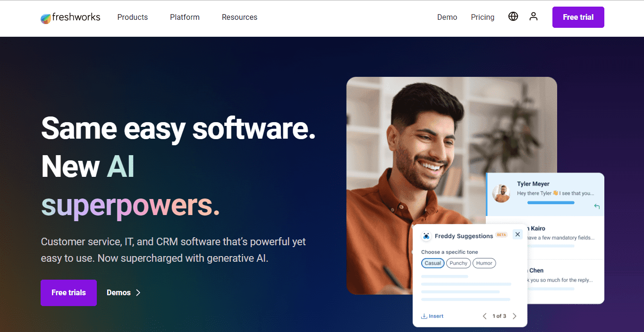The width and height of the screenshot is (644, 332).
Task: Click the Freddy assistant avatar icon
Action: 426,236
